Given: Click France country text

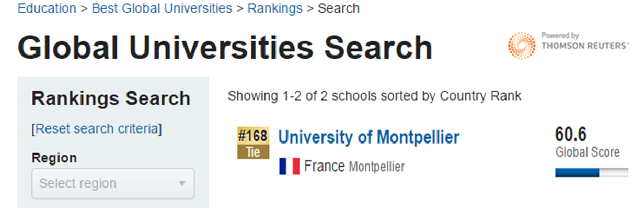Looking at the screenshot, I should tap(325, 167).
